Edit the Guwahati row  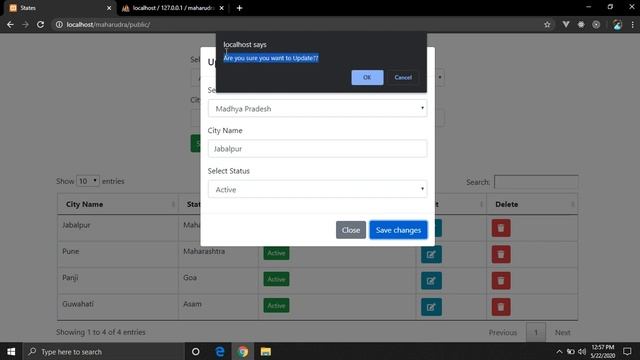(431, 307)
